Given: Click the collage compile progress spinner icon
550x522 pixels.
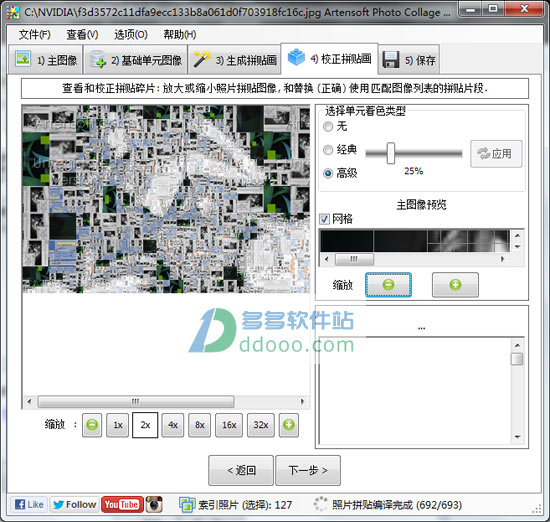Looking at the screenshot, I should 320,504.
